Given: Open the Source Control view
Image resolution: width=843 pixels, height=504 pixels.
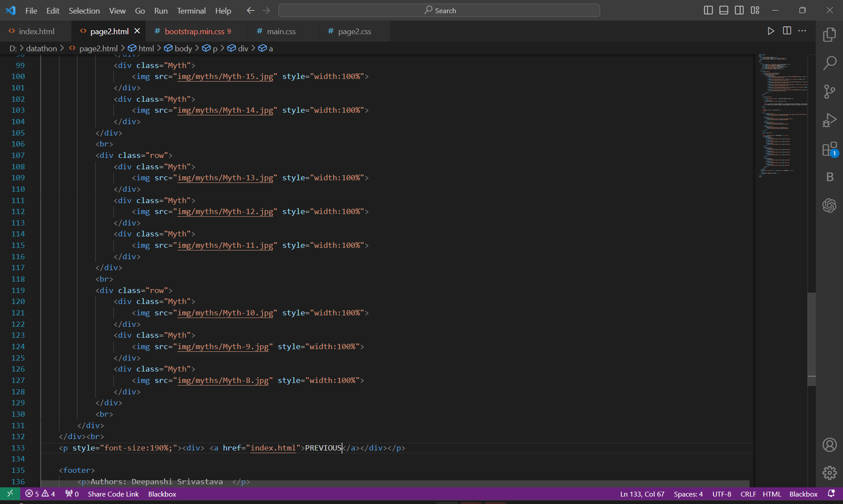Looking at the screenshot, I should (x=829, y=91).
